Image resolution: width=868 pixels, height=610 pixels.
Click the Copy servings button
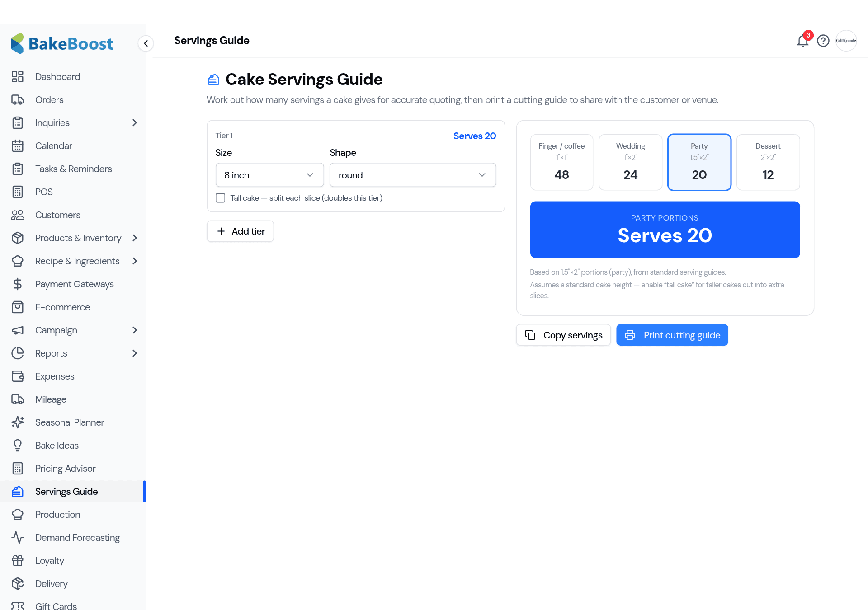tap(563, 335)
